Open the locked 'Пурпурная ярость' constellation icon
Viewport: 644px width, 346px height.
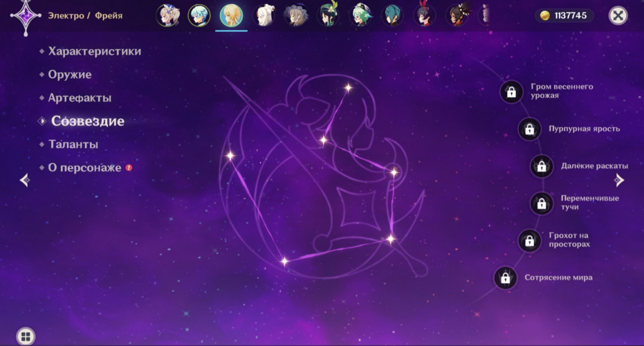tap(529, 129)
